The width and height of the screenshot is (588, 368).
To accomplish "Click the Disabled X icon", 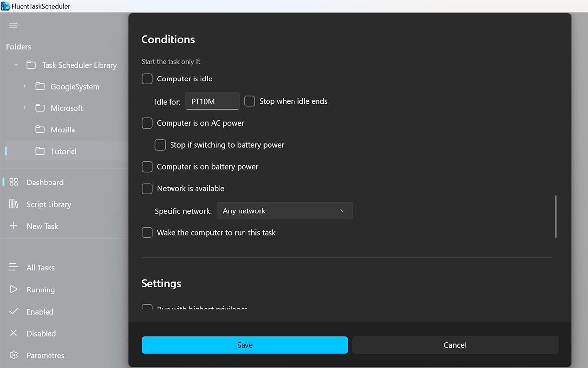I will coord(14,333).
